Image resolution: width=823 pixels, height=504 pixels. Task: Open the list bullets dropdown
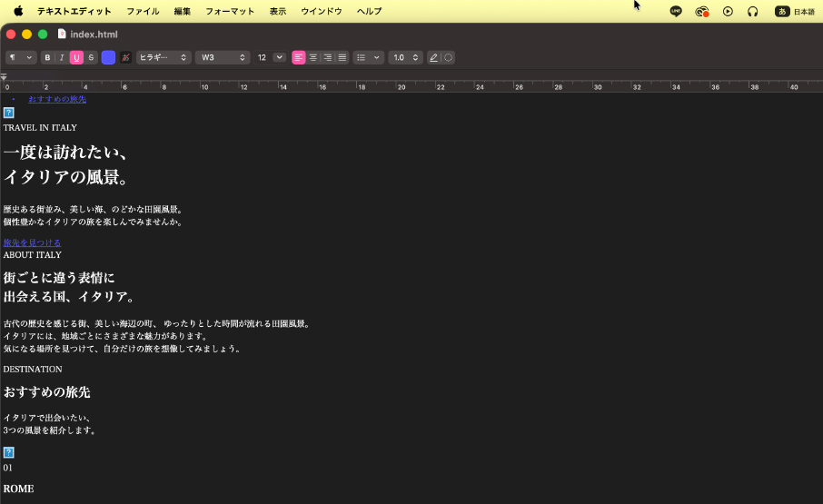[369, 58]
